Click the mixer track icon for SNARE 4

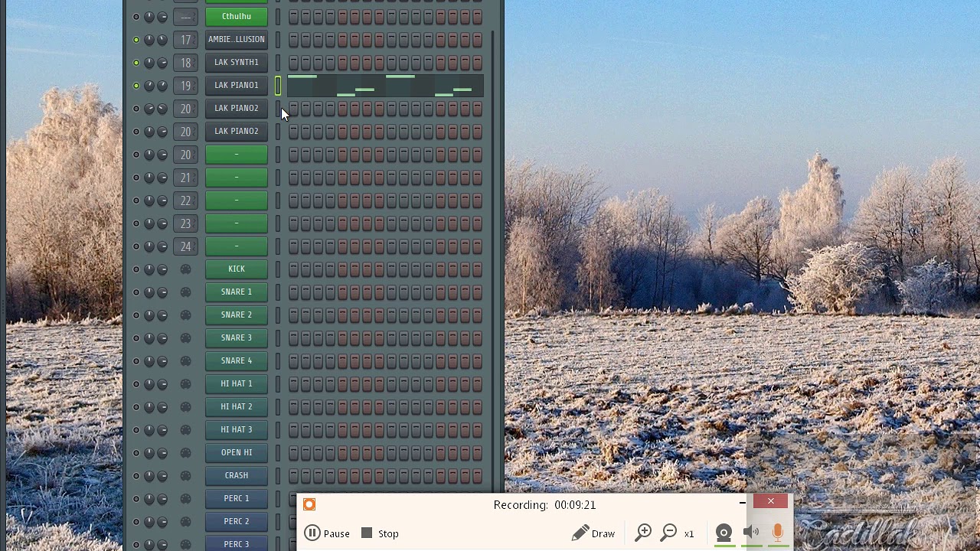click(185, 361)
